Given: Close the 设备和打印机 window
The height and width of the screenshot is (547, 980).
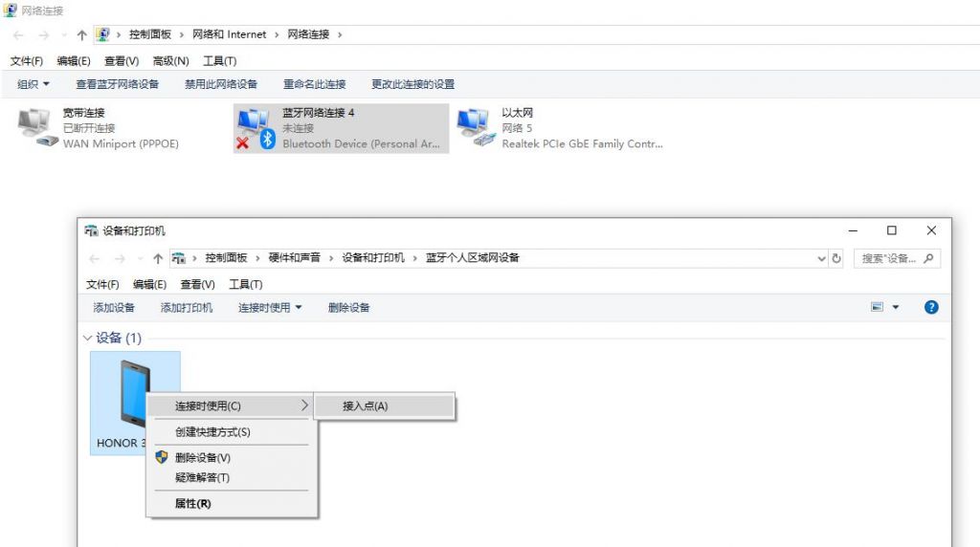Looking at the screenshot, I should tap(931, 230).
